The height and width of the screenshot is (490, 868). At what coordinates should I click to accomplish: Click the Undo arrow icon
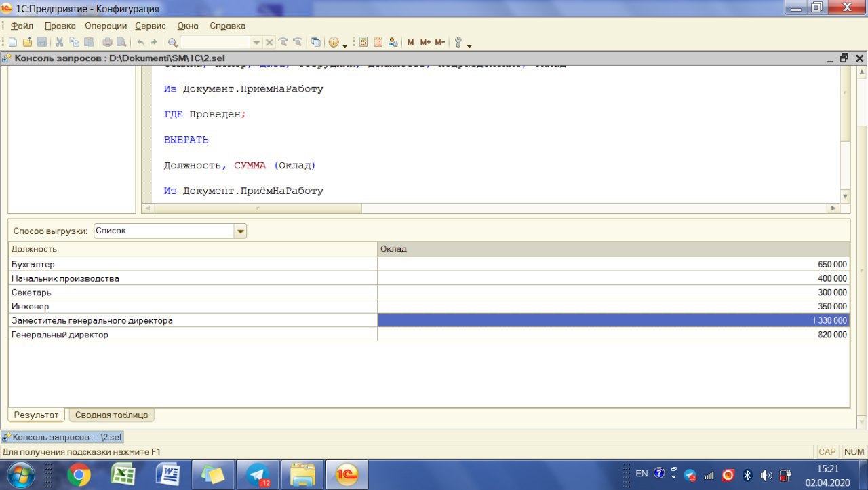pyautogui.click(x=140, y=42)
